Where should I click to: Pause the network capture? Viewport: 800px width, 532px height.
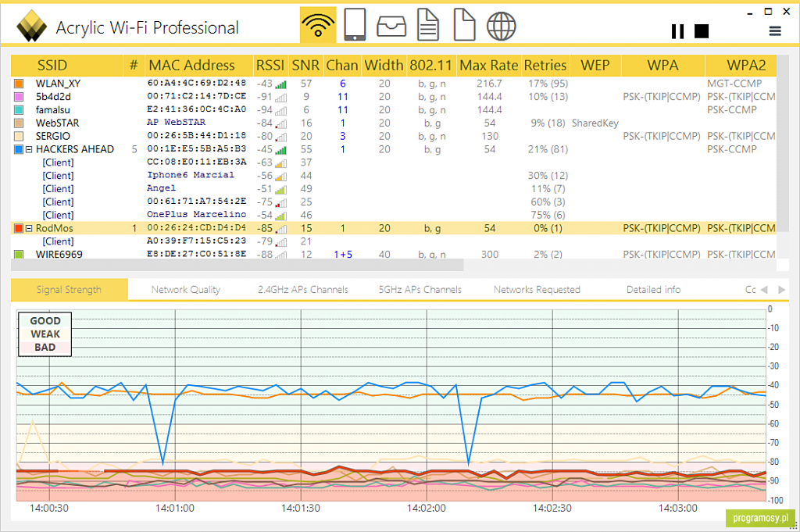(x=677, y=31)
